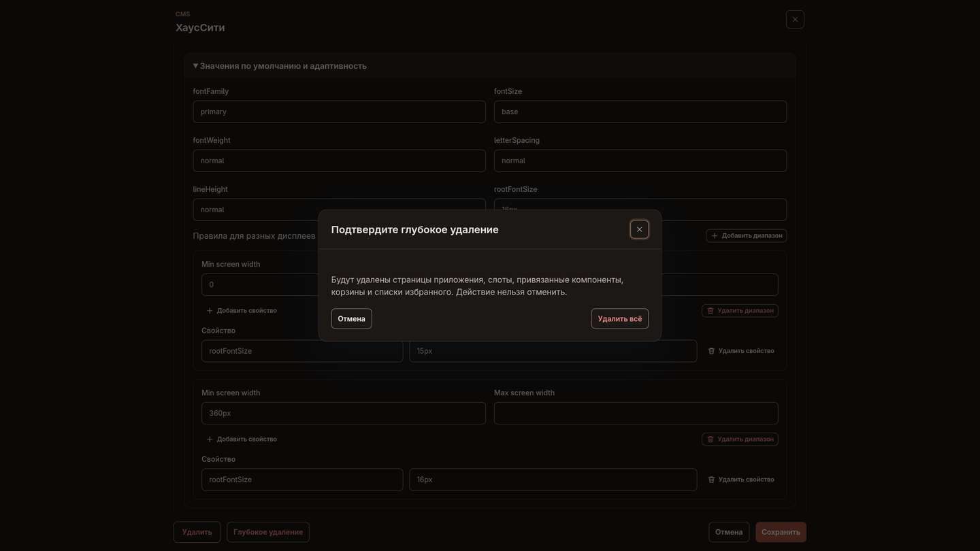Viewport: 980px width, 551px height.
Task: Click the Правила для разных дисплеев label
Action: (254, 235)
